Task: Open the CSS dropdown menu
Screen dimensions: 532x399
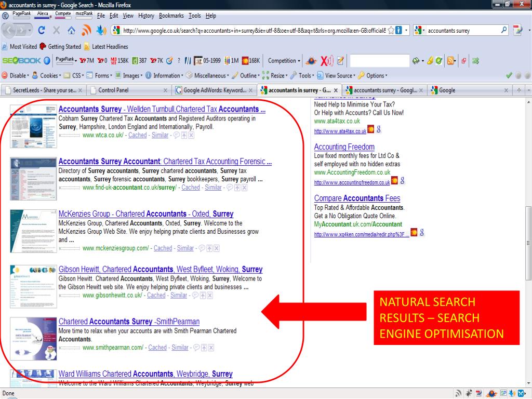Action: (74, 75)
